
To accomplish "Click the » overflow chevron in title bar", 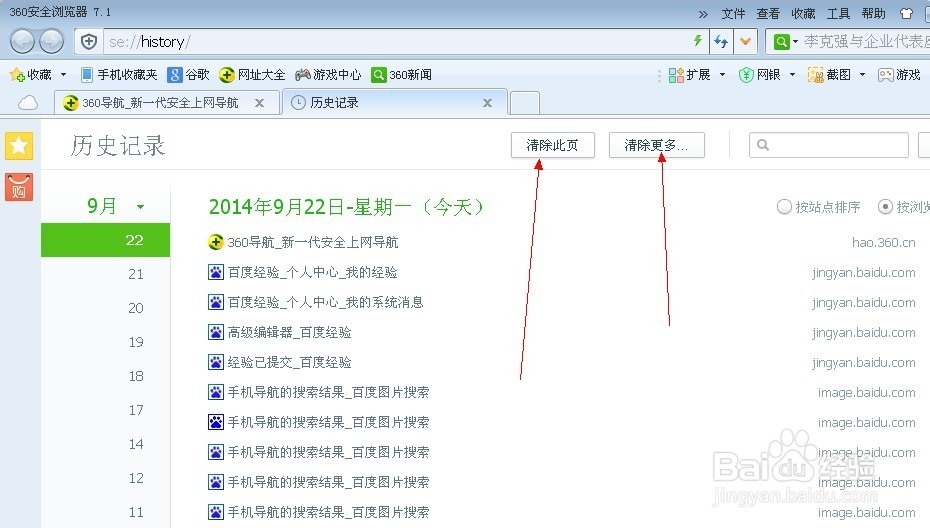I will [x=703, y=14].
